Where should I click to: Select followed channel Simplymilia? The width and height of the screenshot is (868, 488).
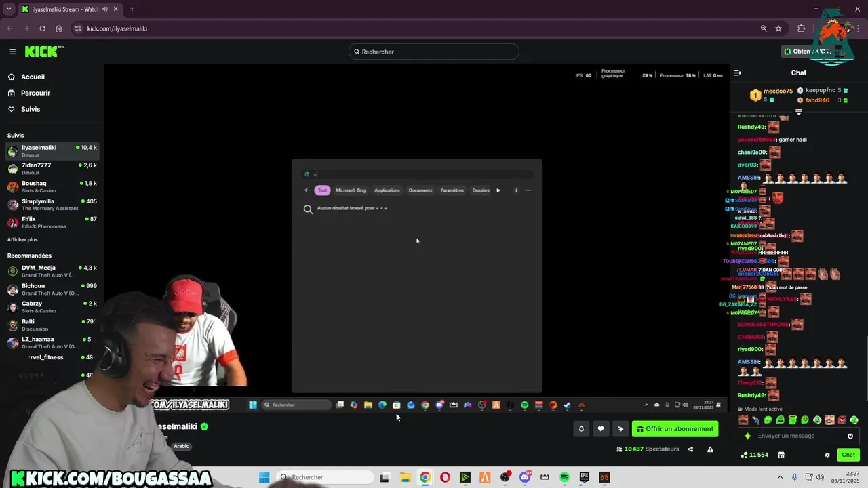pos(52,205)
